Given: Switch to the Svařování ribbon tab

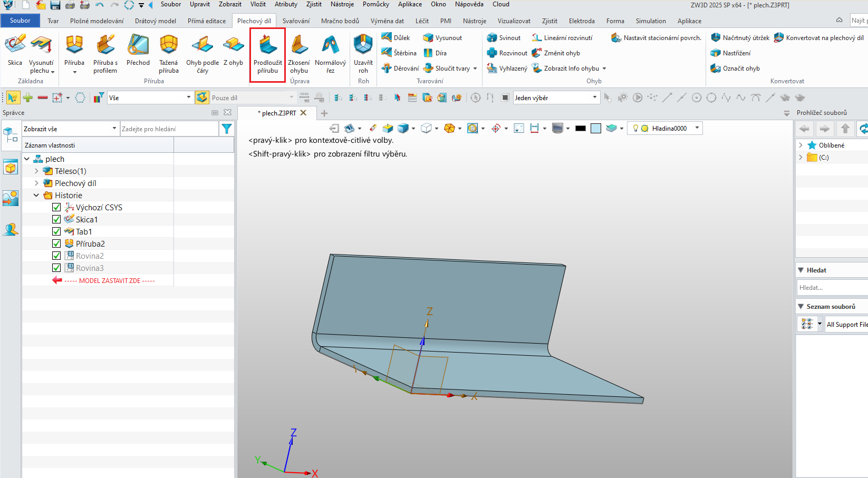Looking at the screenshot, I should (x=296, y=21).
